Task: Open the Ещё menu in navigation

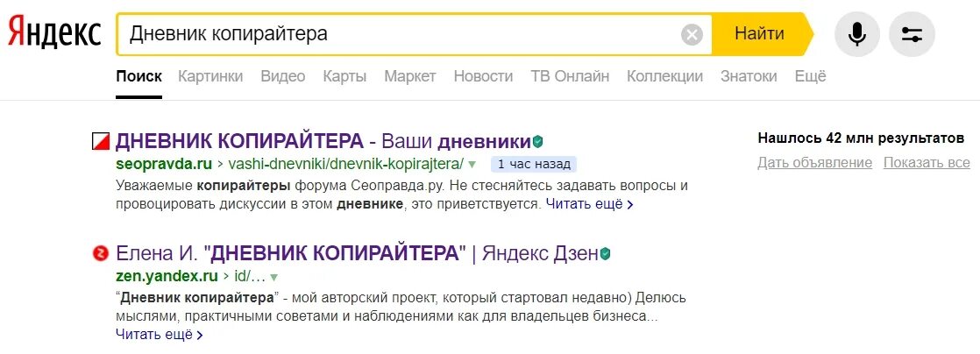Action: coord(810,76)
